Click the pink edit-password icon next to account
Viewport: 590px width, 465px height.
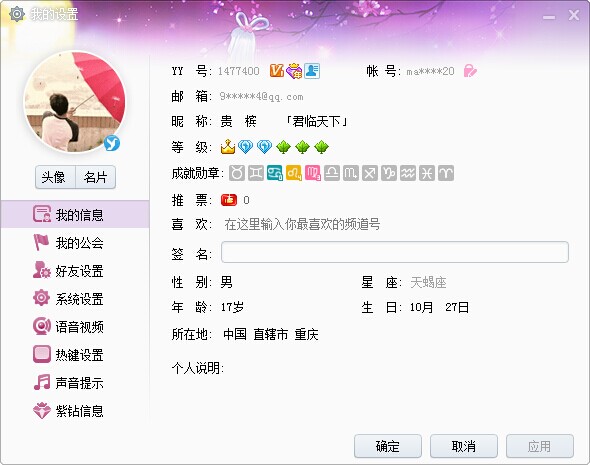point(470,70)
